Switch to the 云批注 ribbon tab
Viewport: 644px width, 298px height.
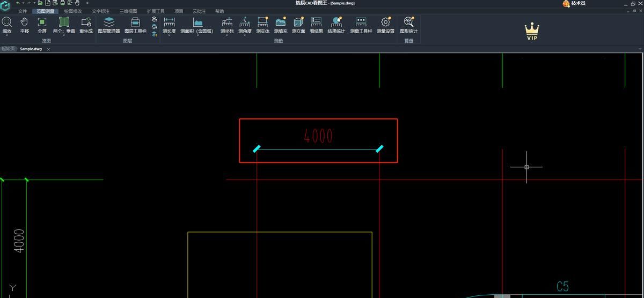(x=199, y=11)
